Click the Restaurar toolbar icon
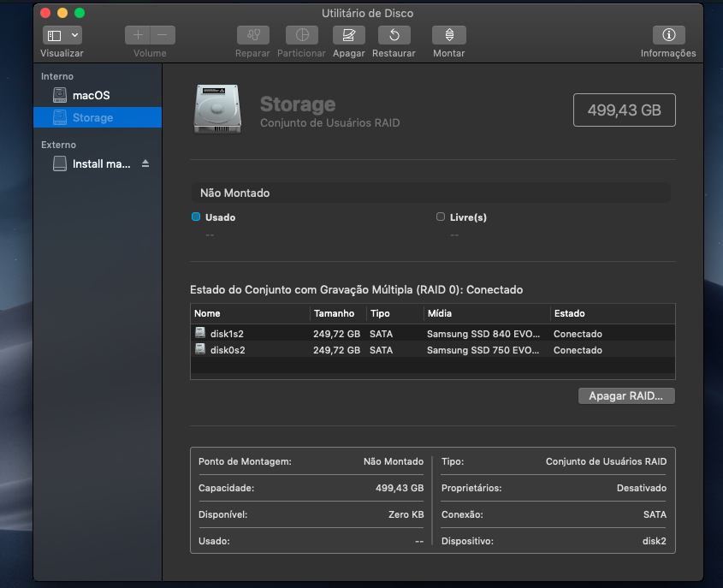Viewport: 723px width, 588px height. click(394, 35)
